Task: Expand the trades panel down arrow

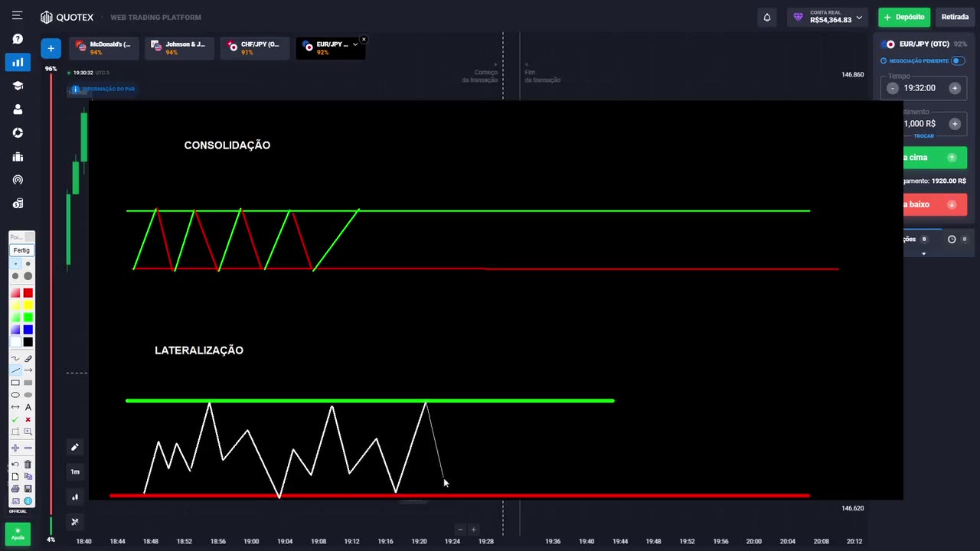Action: click(923, 254)
